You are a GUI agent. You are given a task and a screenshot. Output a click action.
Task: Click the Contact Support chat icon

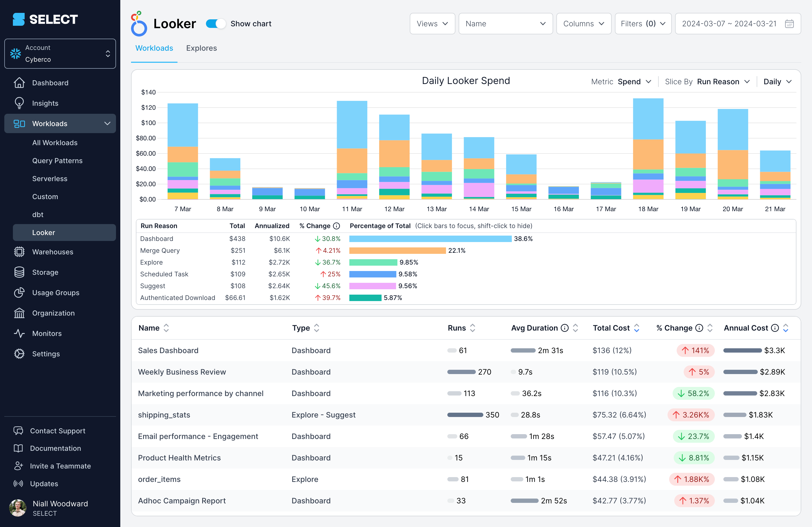(18, 431)
